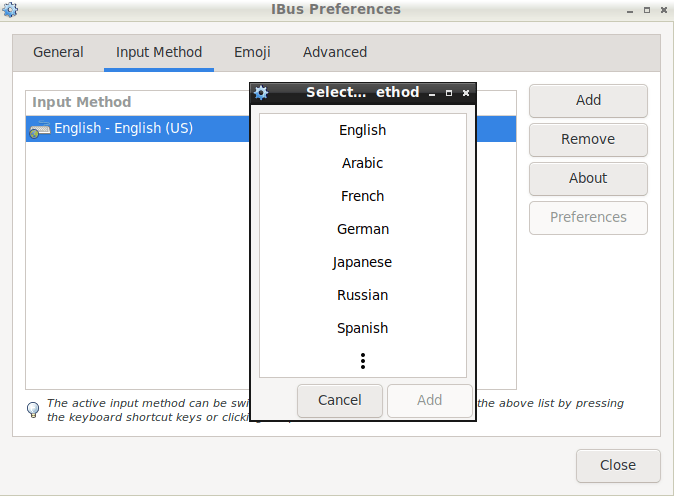The height and width of the screenshot is (496, 674).
Task: Maximize the IBus Preferences window
Action: click(647, 10)
